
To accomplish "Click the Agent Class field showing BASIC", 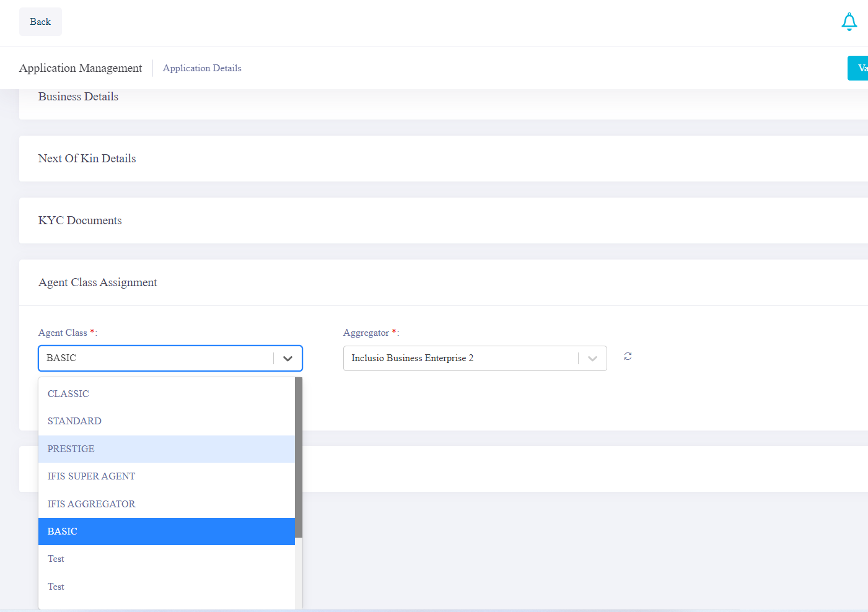I will 155,359.
